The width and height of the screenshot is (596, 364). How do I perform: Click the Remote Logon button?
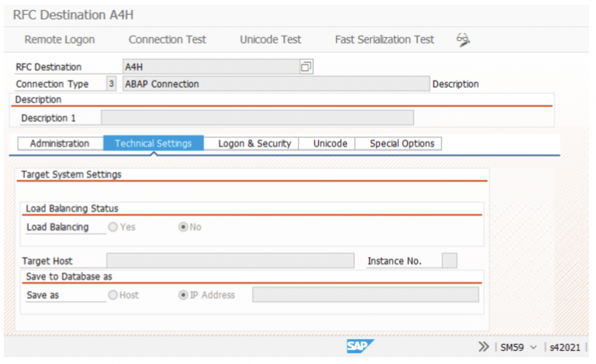[59, 39]
